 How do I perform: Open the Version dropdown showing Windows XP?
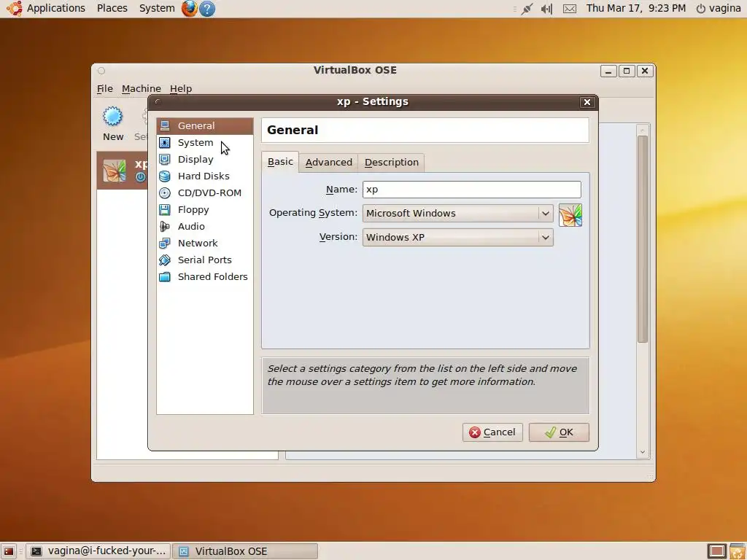click(458, 237)
